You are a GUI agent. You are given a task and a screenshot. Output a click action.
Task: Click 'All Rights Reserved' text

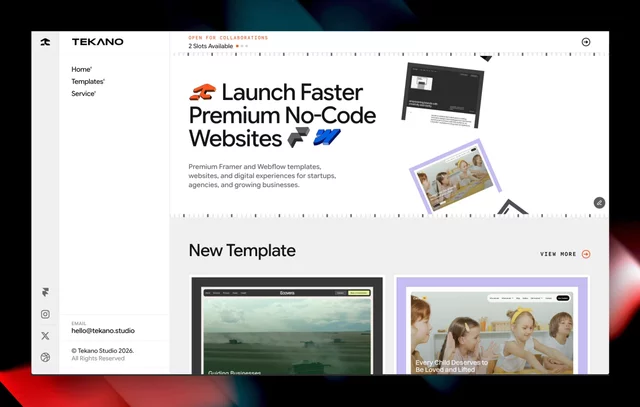(x=98, y=358)
